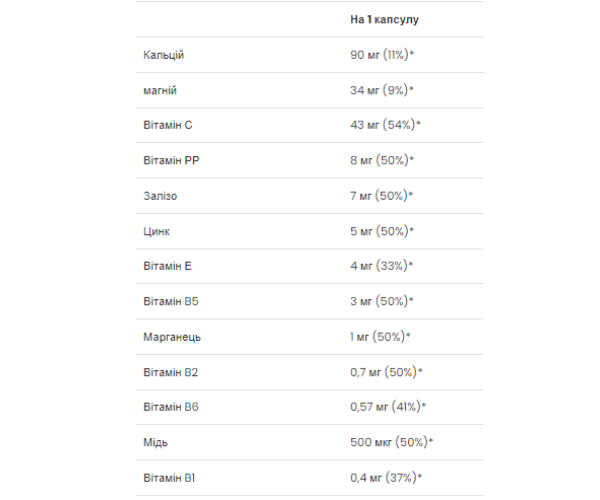Screen dimensions: 600x500
Task: Click the 43 мг (54%) value
Action: pos(379,124)
